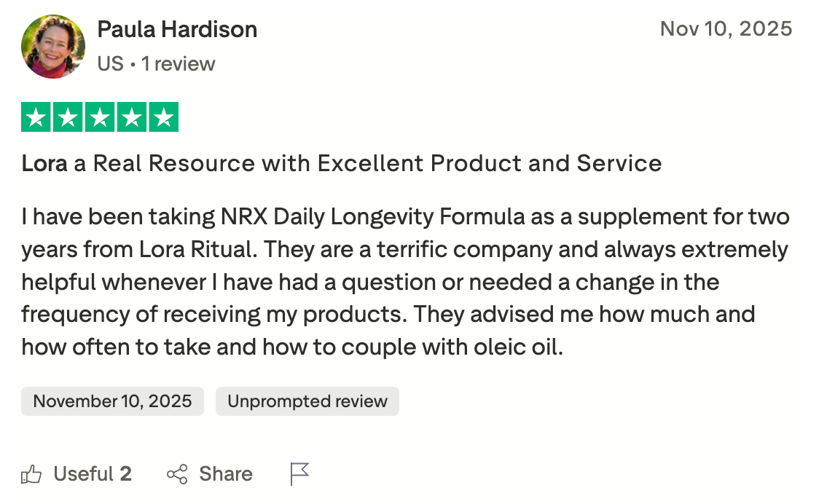Click the Nov 10, 2025 timestamp

pyautogui.click(x=726, y=28)
